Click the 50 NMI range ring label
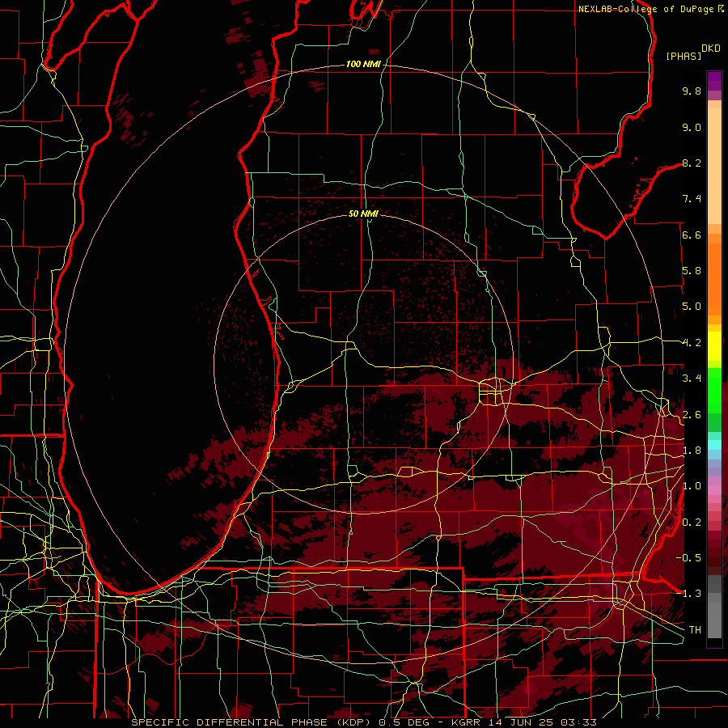The height and width of the screenshot is (728, 728). pyautogui.click(x=363, y=214)
